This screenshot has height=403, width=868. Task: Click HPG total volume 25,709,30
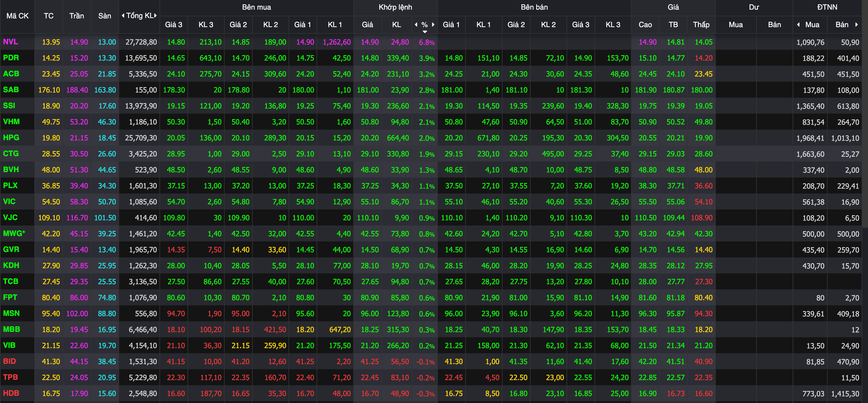click(x=141, y=138)
